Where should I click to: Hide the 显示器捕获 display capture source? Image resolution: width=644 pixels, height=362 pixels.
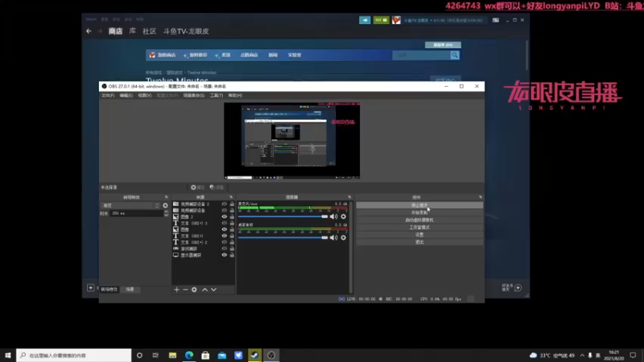click(x=225, y=255)
